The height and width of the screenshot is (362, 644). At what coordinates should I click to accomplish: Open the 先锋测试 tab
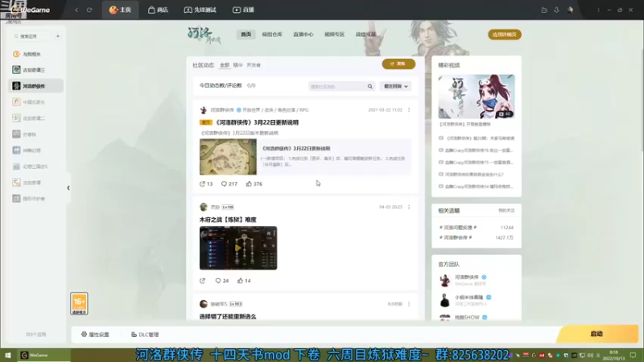(x=200, y=10)
